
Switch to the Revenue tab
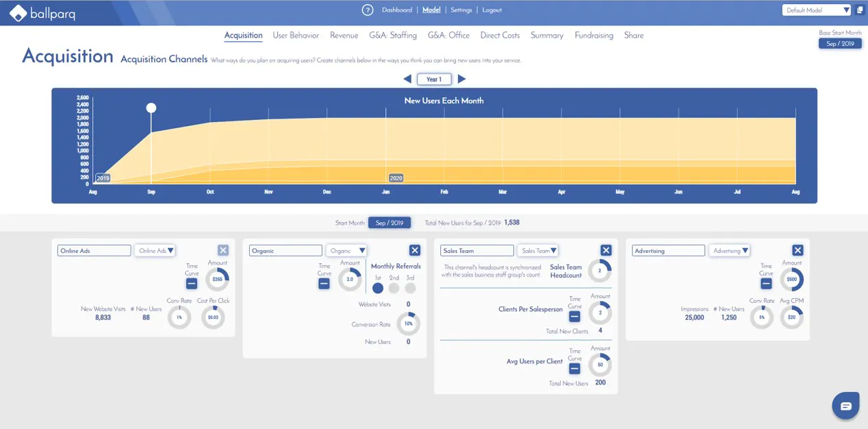pos(344,36)
